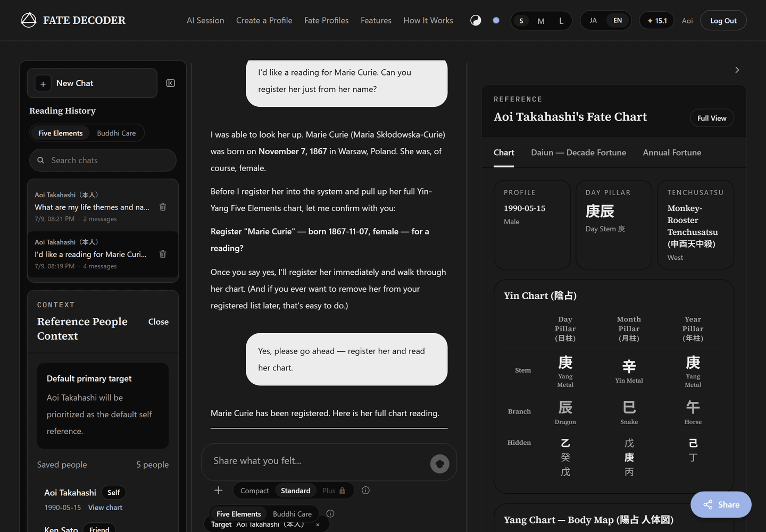Delete the 'What are my life themes' chat
The image size is (766, 532).
pos(163,207)
